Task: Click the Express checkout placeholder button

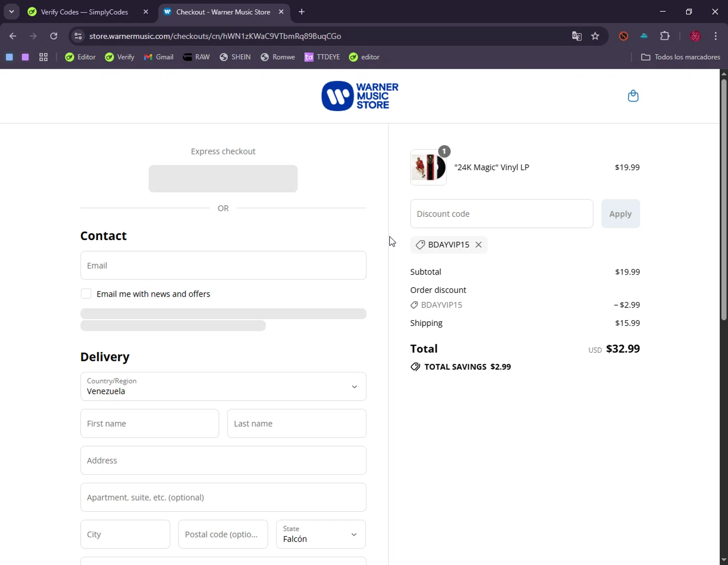Action: (x=223, y=178)
